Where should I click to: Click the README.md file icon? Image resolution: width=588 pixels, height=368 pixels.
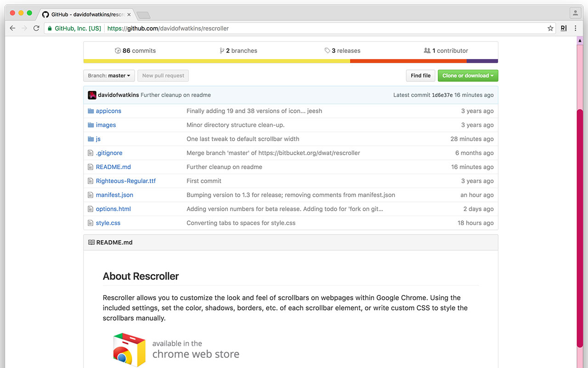(x=90, y=167)
